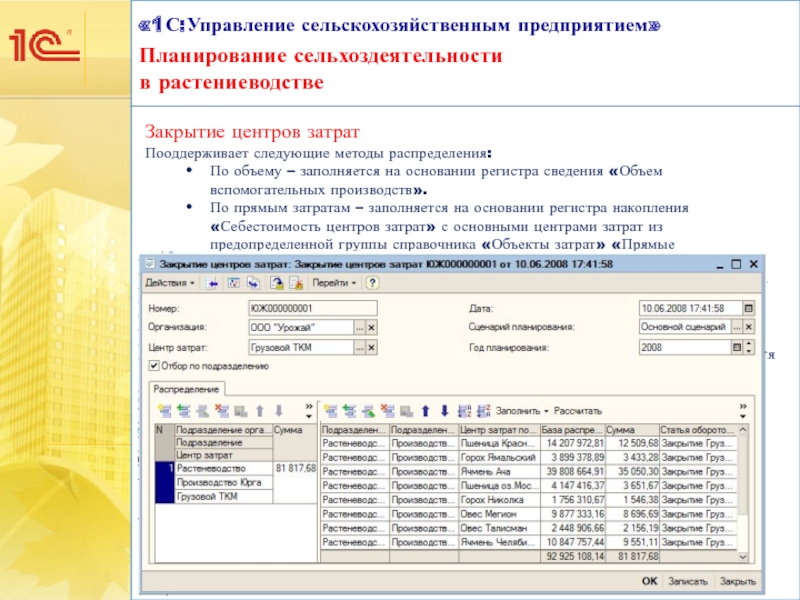Select the Горох Ямальский cell
This screenshot has height=600, width=800.
pyautogui.click(x=499, y=458)
